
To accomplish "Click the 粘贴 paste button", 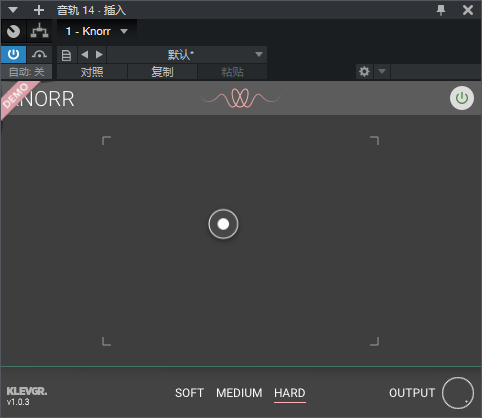I will click(x=232, y=72).
